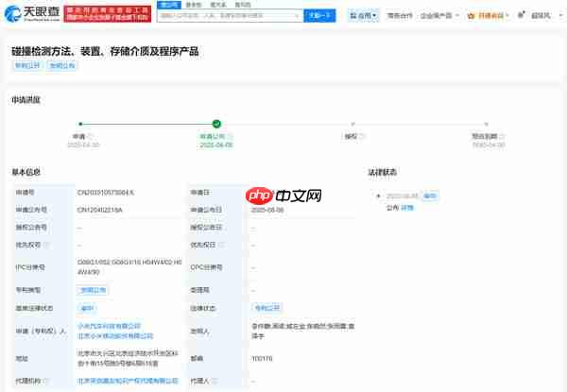Switch to the 查老板 search tab
The width and height of the screenshot is (567, 392).
tap(193, 5)
